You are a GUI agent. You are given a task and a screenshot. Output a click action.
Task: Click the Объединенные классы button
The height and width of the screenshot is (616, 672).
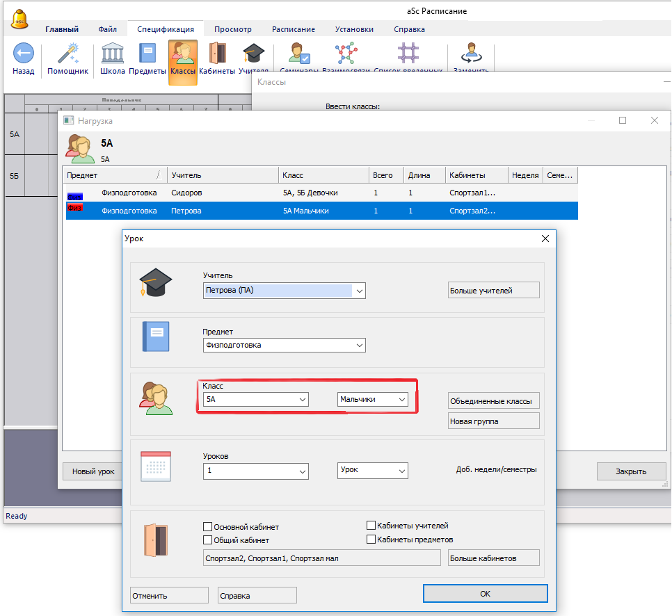point(494,401)
